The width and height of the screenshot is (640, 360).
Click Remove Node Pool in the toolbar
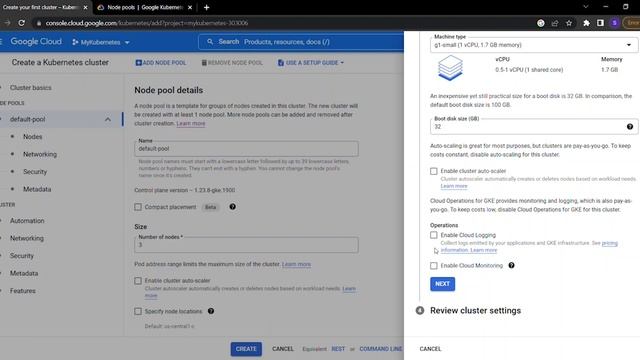click(232, 63)
